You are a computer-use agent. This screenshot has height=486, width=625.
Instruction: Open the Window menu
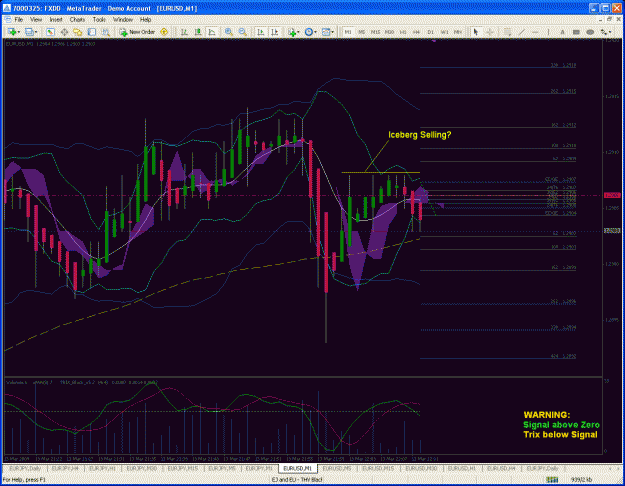click(x=123, y=19)
